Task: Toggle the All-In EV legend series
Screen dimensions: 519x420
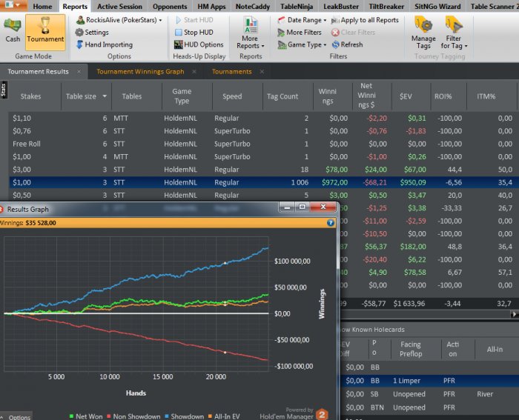Action: pyautogui.click(x=224, y=416)
